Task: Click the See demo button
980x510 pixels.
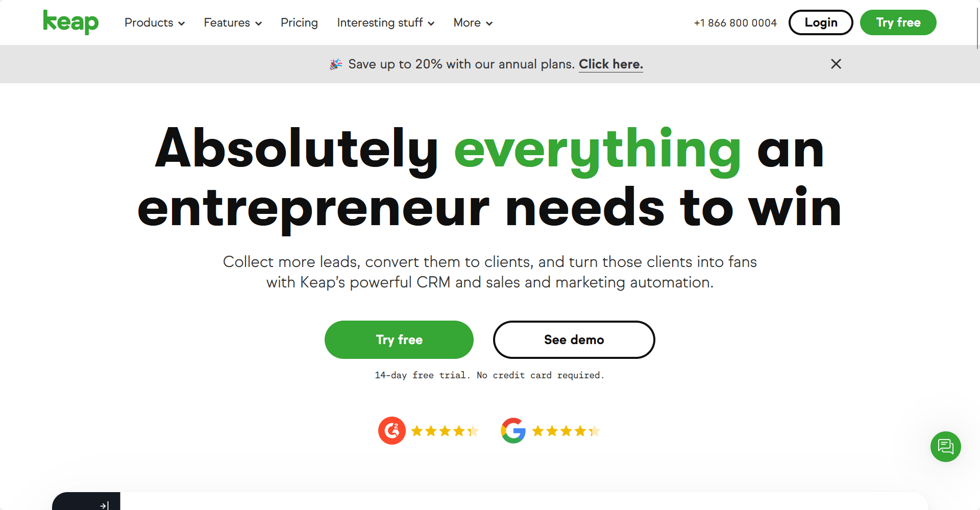Action: (574, 339)
